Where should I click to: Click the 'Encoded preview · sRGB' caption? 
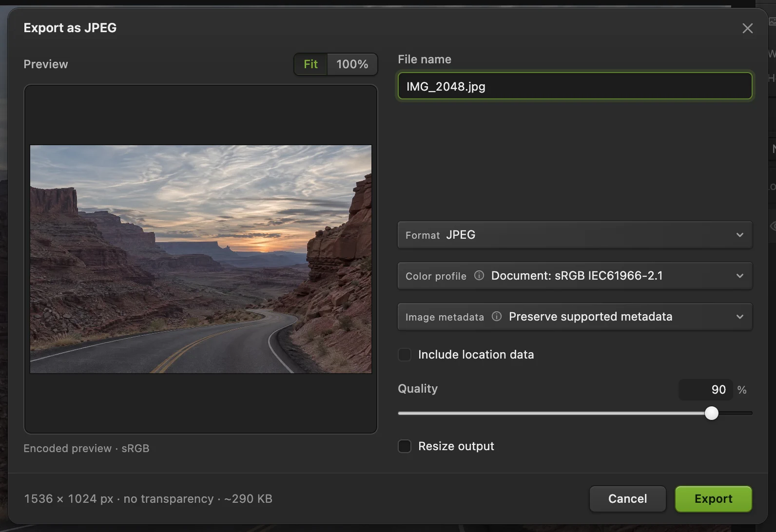[x=86, y=448]
